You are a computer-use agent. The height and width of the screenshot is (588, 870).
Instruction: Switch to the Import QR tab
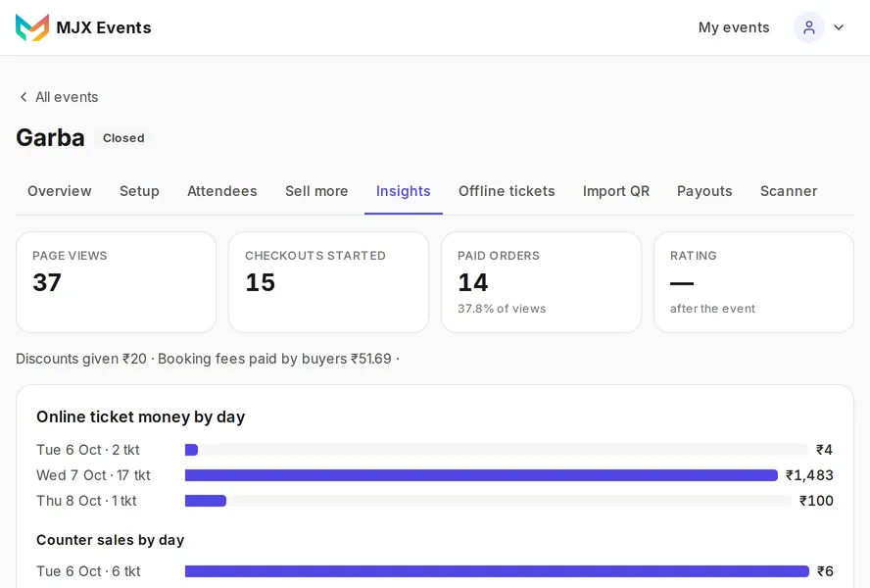click(x=616, y=191)
